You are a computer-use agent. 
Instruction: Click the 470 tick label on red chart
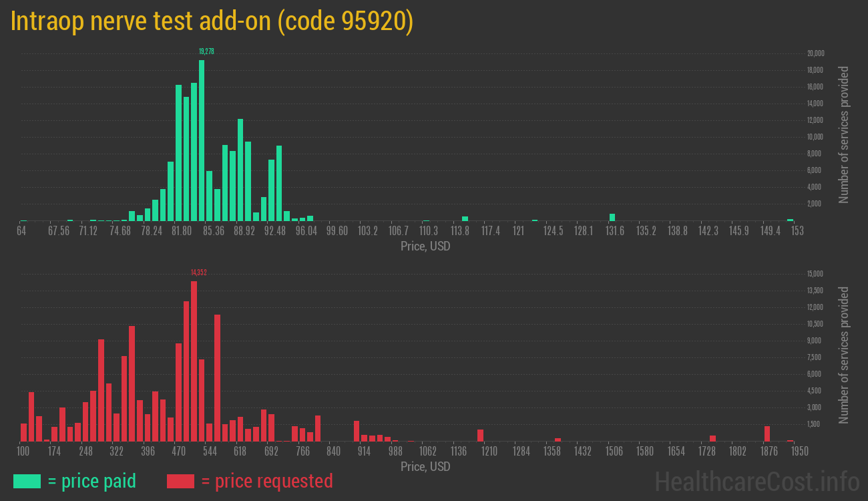(x=179, y=452)
